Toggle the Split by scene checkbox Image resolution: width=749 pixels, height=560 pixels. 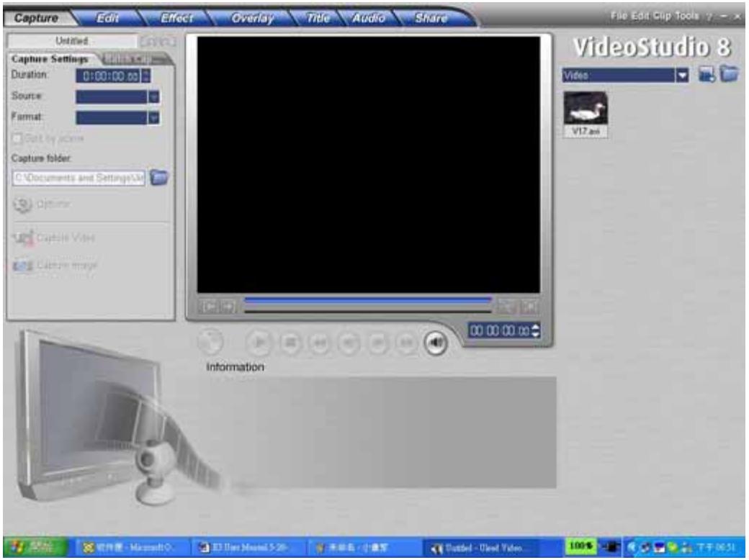[x=17, y=138]
